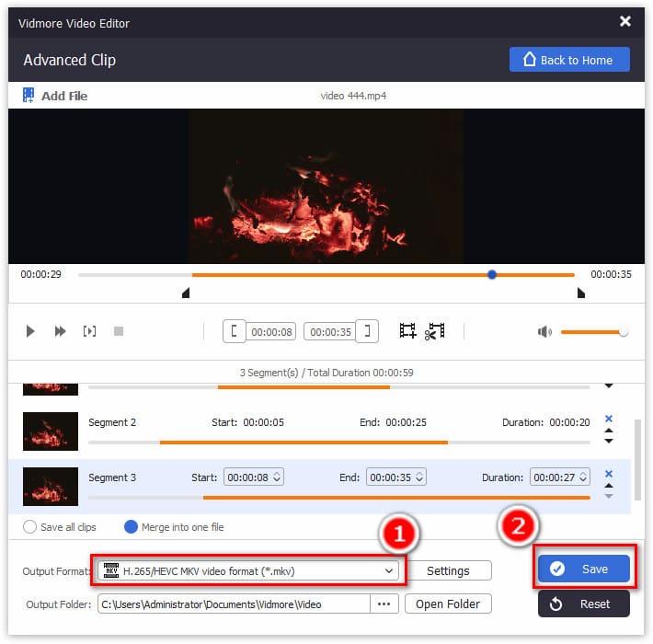Delete Segment 2 with the X icon
Image resolution: width=653 pixels, height=644 pixels.
pos(608,419)
